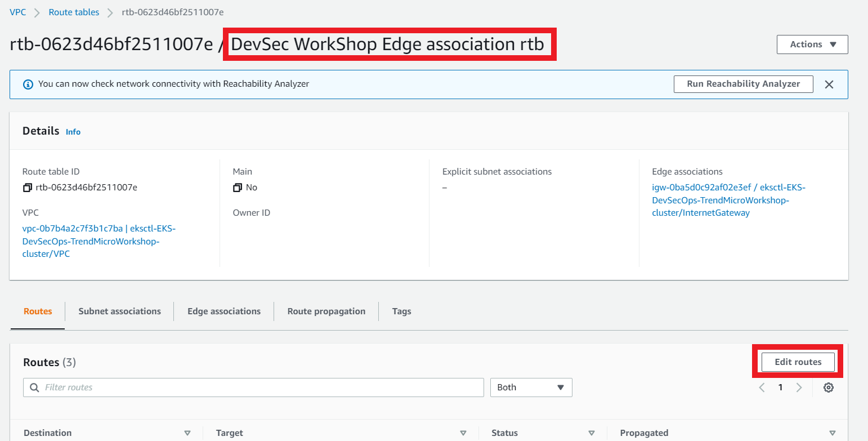Click the rtb-0623d46bf2511007e breadcrumb text
The height and width of the screenshot is (441, 868).
tap(172, 12)
